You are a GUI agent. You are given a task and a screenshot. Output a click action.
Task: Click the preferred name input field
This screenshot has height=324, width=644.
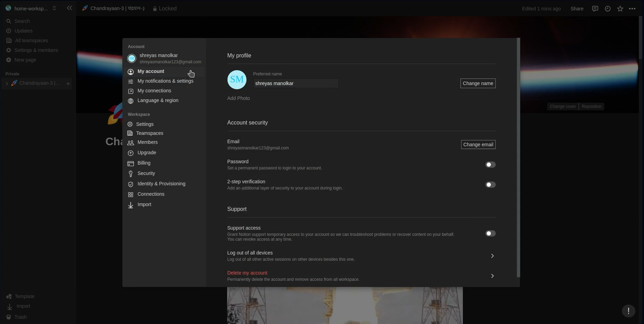296,83
